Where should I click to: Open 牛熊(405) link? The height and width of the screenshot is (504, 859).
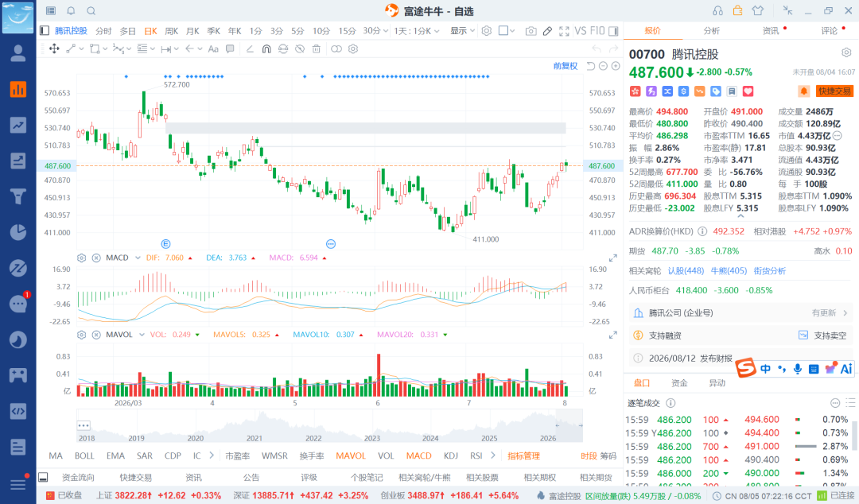click(729, 270)
